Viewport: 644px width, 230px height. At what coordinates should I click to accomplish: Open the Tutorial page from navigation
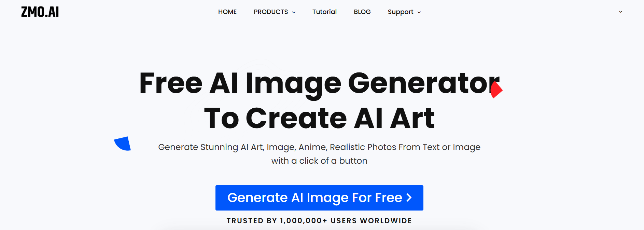(324, 12)
